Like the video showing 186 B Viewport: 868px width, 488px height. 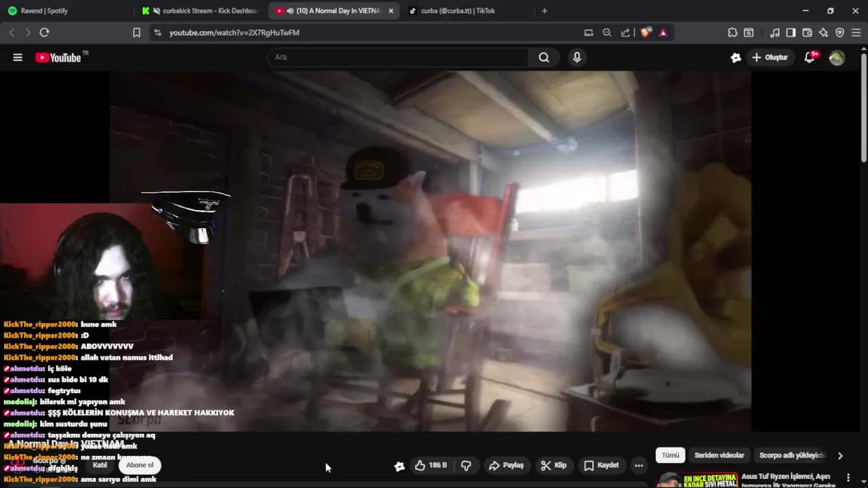(x=431, y=466)
